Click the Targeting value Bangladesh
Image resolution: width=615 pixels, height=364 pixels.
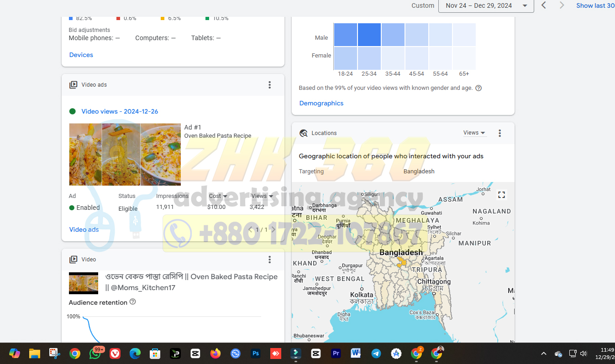click(419, 172)
